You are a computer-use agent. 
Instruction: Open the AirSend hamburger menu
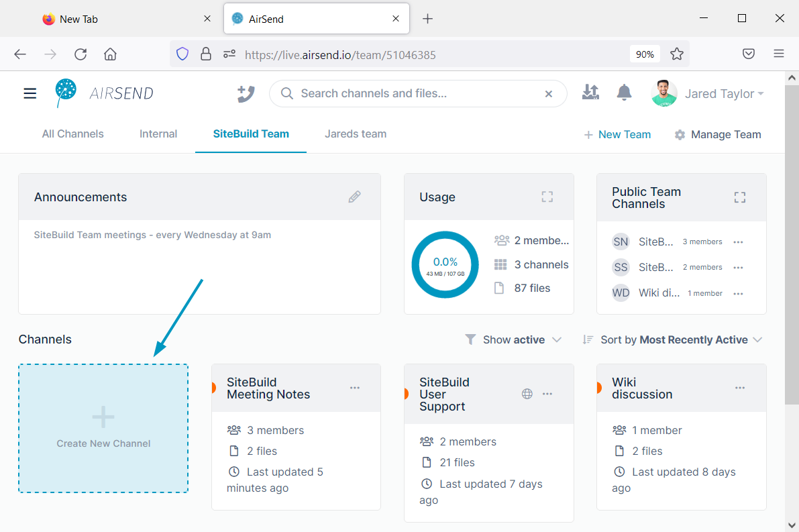click(30, 93)
